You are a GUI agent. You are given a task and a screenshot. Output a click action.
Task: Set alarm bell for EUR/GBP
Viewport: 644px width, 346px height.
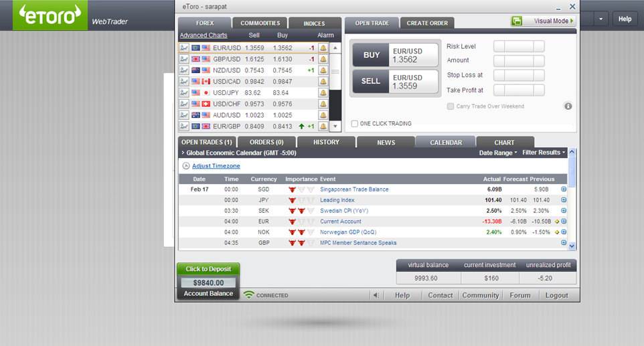[x=323, y=126]
